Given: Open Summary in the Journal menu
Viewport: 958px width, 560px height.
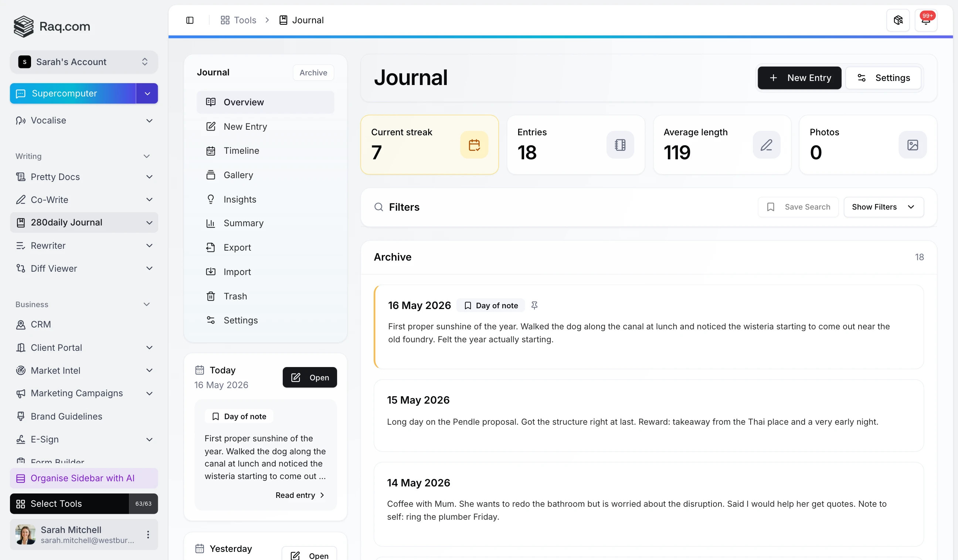Looking at the screenshot, I should [265, 223].
